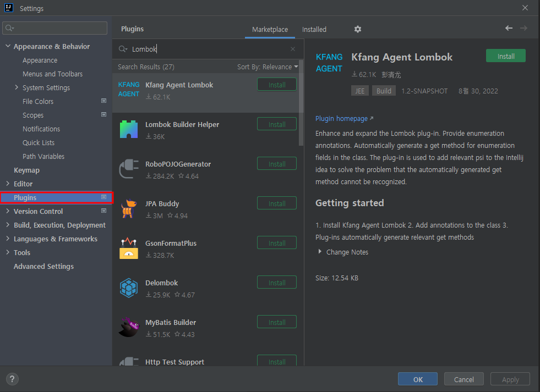Screen dimensions: 540x392
Task: Expand Languages & Frameworks section
Action: (x=8, y=239)
